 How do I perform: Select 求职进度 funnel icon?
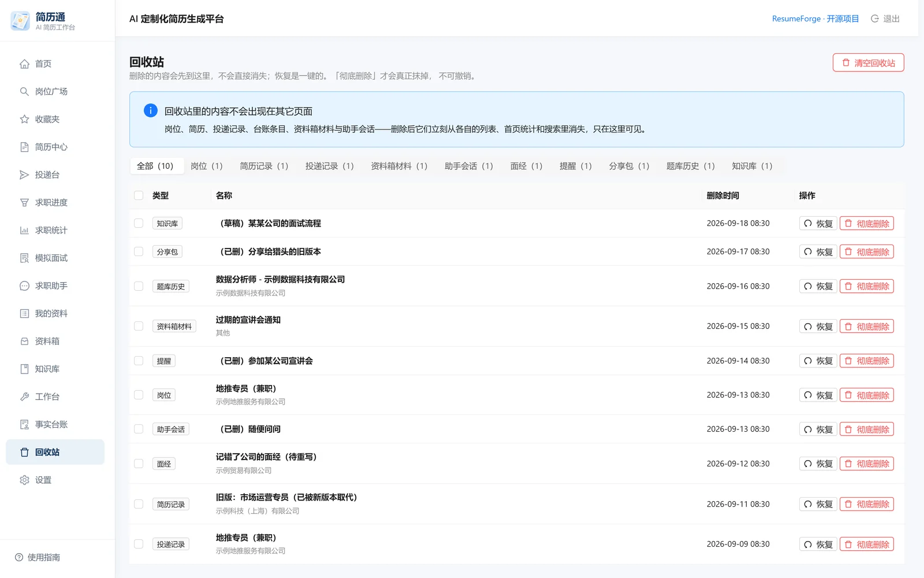[24, 202]
